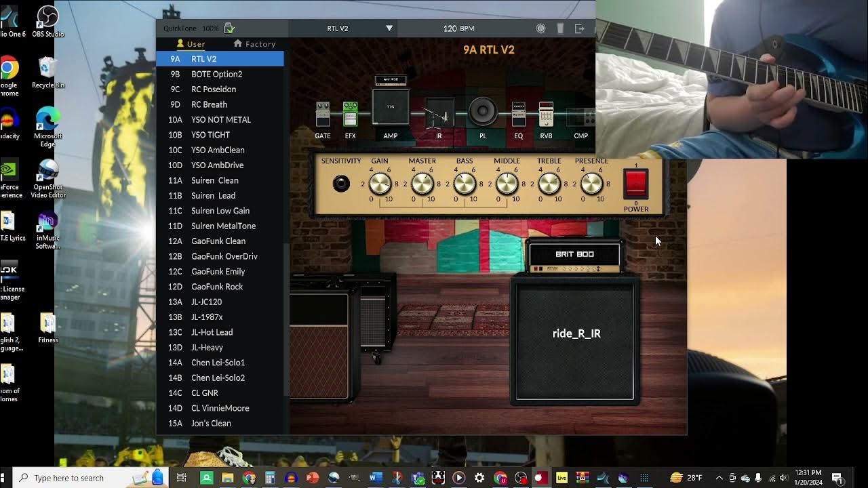
Task: Select the EQ pedal block
Action: 519,115
